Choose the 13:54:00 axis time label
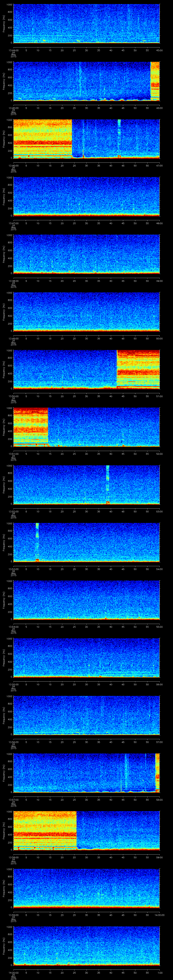 coord(13,627)
